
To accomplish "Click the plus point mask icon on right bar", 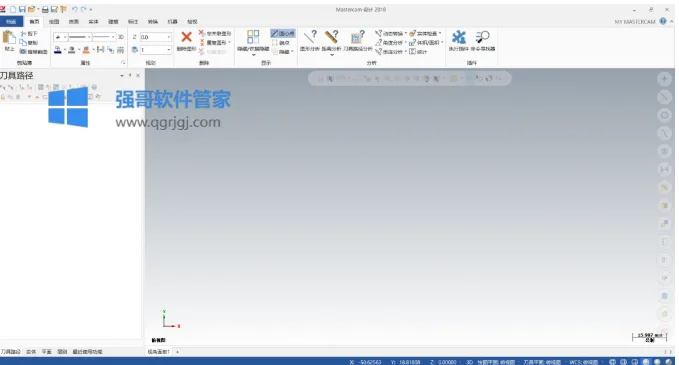I will 664,79.
